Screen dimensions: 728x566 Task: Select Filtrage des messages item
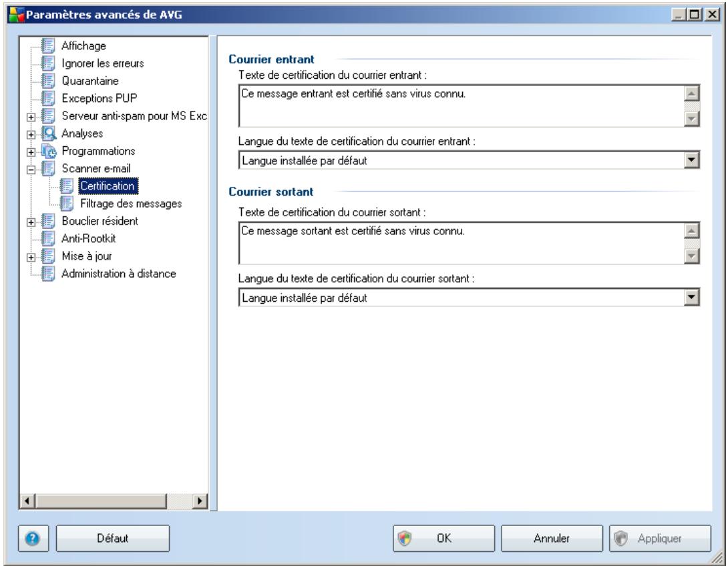coord(131,203)
